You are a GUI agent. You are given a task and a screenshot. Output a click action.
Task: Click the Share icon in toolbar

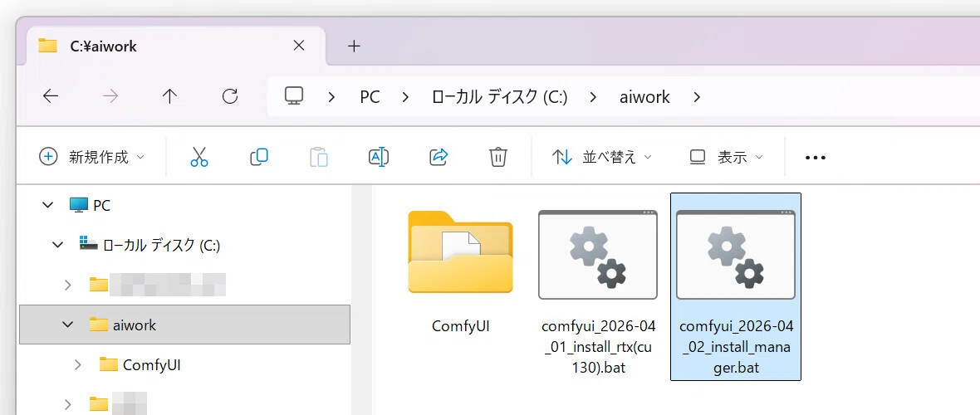tap(439, 157)
